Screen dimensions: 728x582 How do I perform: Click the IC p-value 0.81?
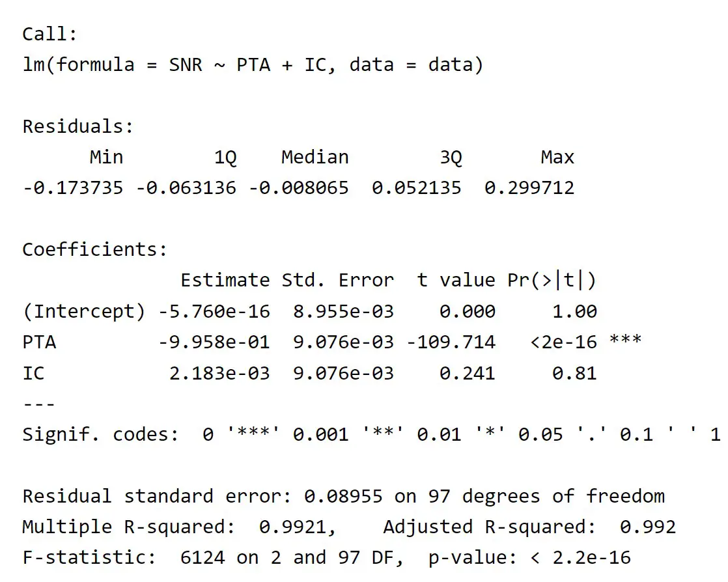coord(575,373)
